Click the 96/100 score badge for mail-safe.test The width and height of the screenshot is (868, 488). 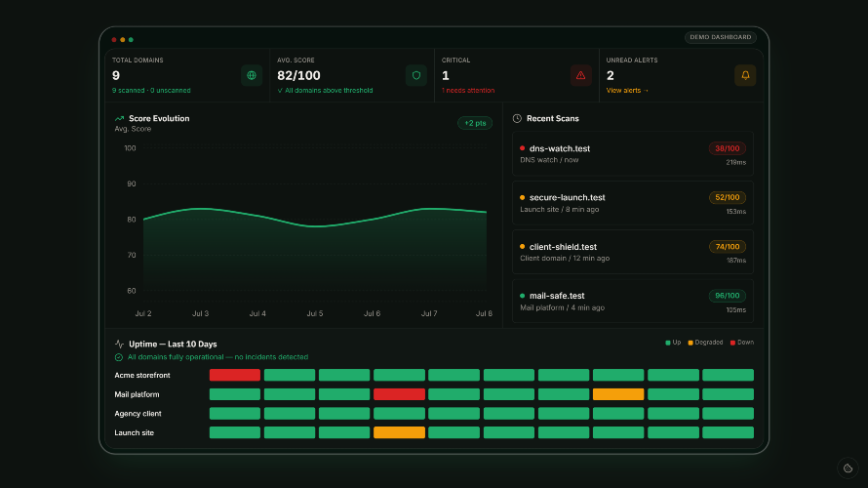click(728, 296)
